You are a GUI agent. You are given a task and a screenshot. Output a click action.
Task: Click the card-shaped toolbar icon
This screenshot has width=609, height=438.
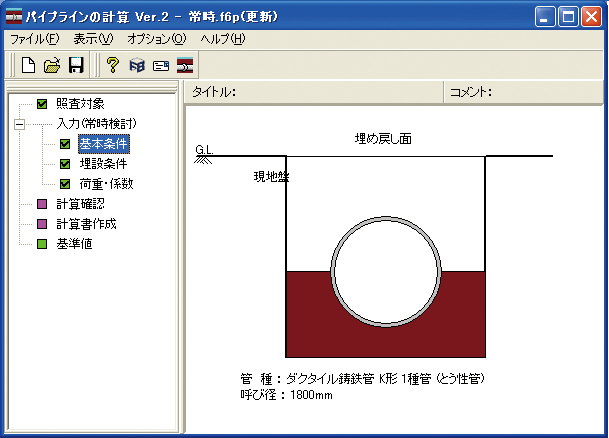[161, 66]
